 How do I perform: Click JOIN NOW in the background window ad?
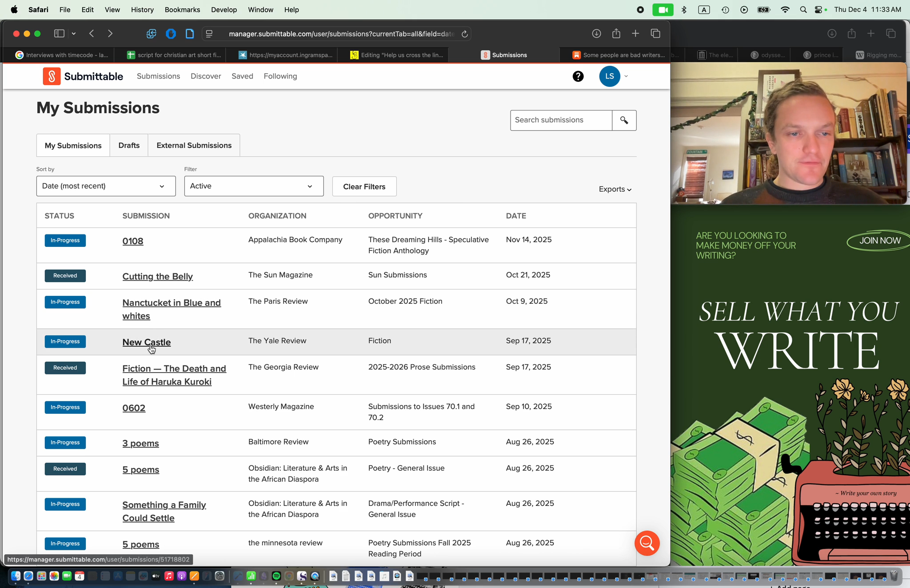point(879,240)
